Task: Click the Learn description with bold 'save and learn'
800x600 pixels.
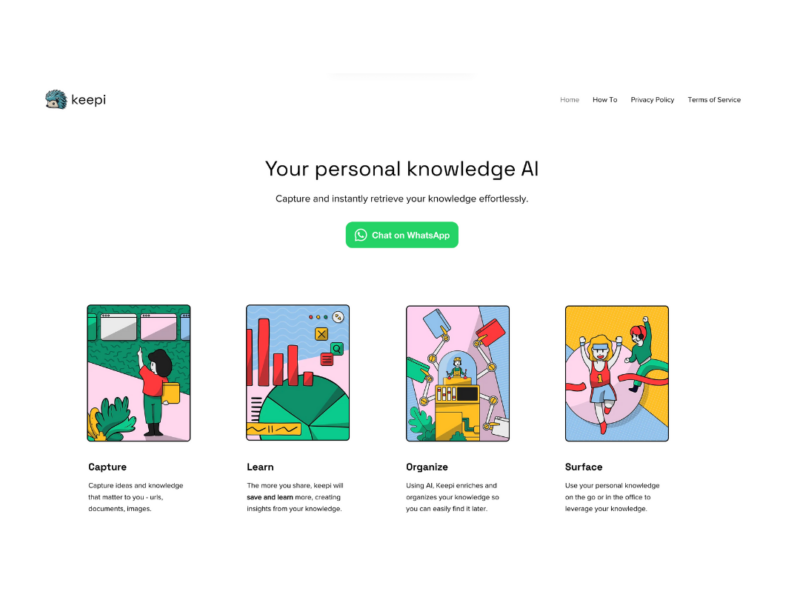Action: click(296, 497)
